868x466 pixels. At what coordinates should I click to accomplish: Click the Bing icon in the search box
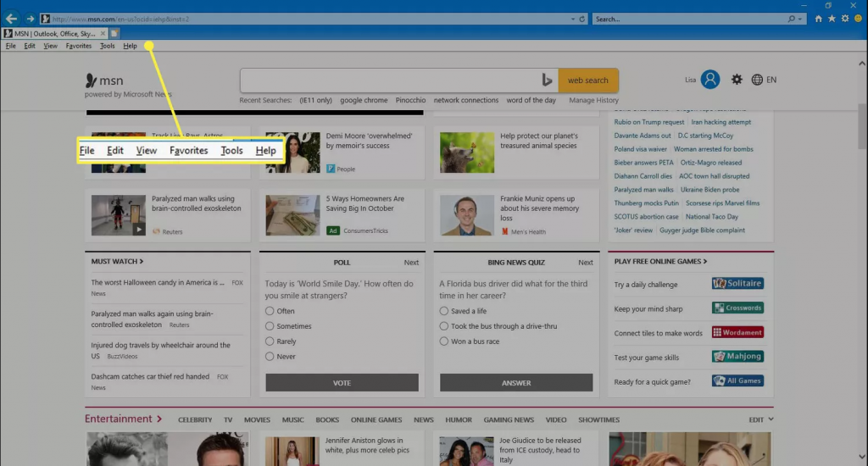[x=547, y=80]
